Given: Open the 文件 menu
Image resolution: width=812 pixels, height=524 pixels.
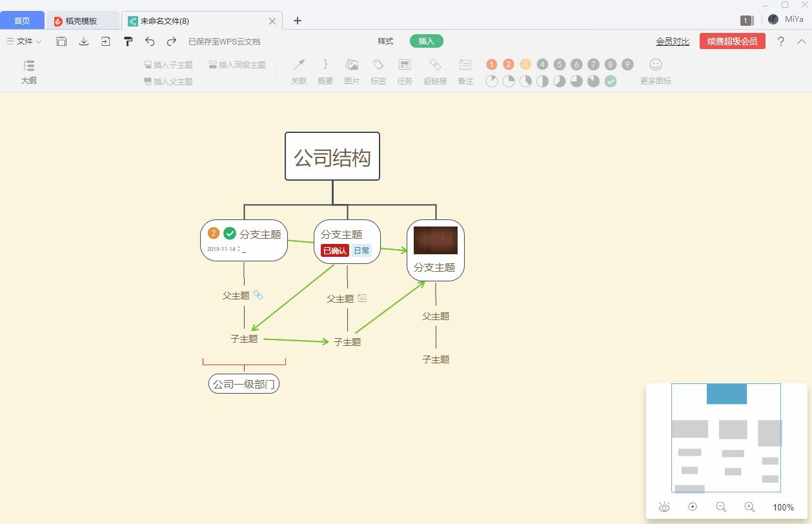Looking at the screenshot, I should click(23, 41).
